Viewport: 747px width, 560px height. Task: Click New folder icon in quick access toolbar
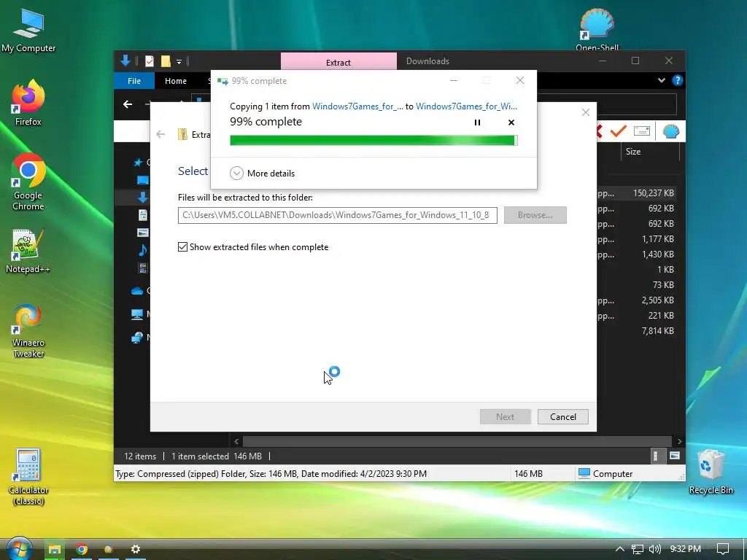166,61
